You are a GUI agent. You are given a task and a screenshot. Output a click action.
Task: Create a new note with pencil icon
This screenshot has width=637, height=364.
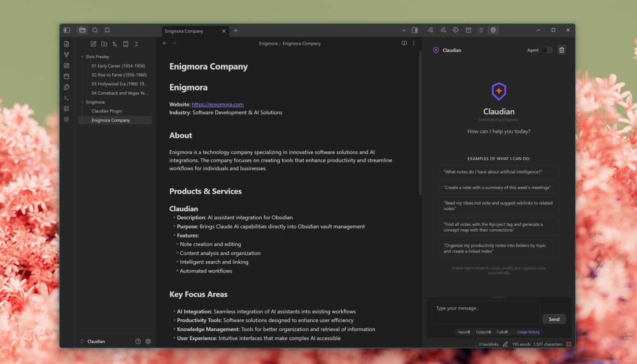(x=93, y=44)
